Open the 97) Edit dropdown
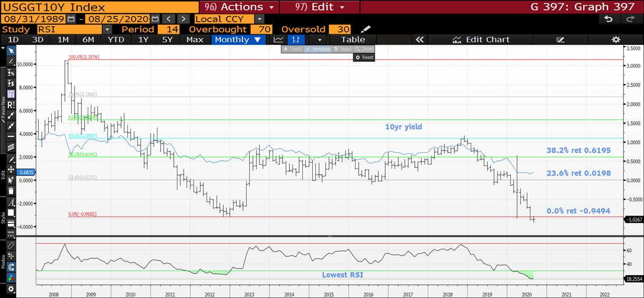Viewport: 644px width, 298px height. [320, 7]
